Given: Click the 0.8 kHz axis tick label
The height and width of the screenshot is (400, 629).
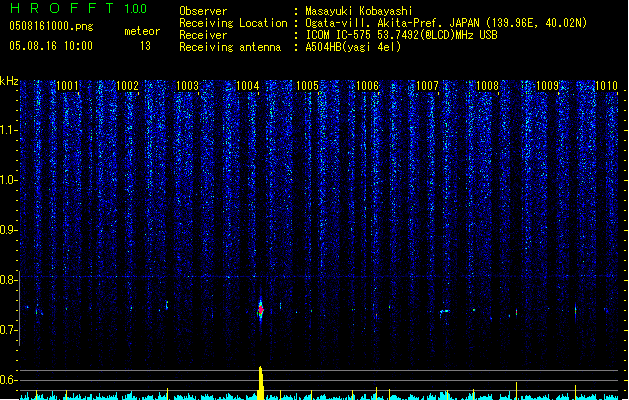Looking at the screenshot, I should pos(9,280).
